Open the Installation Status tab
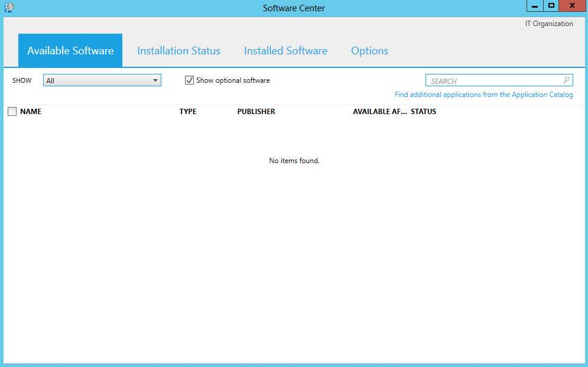588x367 pixels. click(179, 51)
